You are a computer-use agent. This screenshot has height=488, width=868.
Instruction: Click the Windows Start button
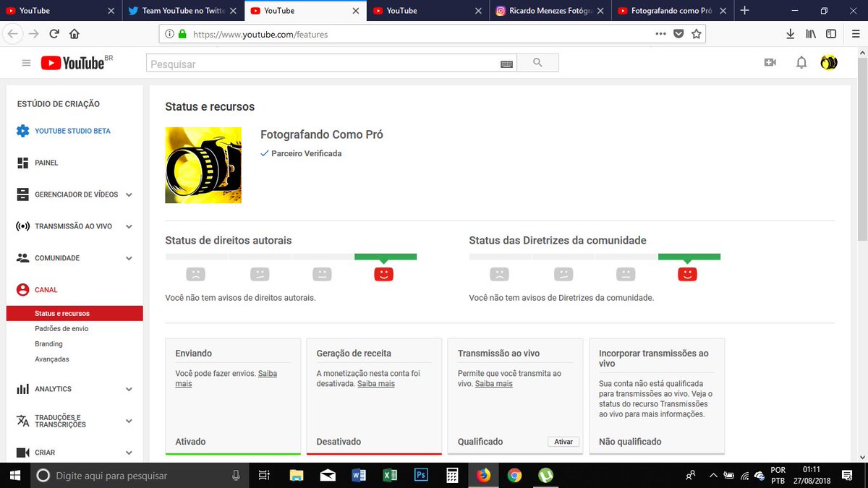click(14, 475)
